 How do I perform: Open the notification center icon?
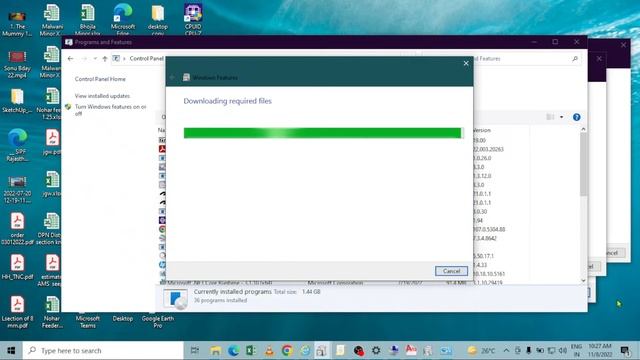tap(625, 351)
